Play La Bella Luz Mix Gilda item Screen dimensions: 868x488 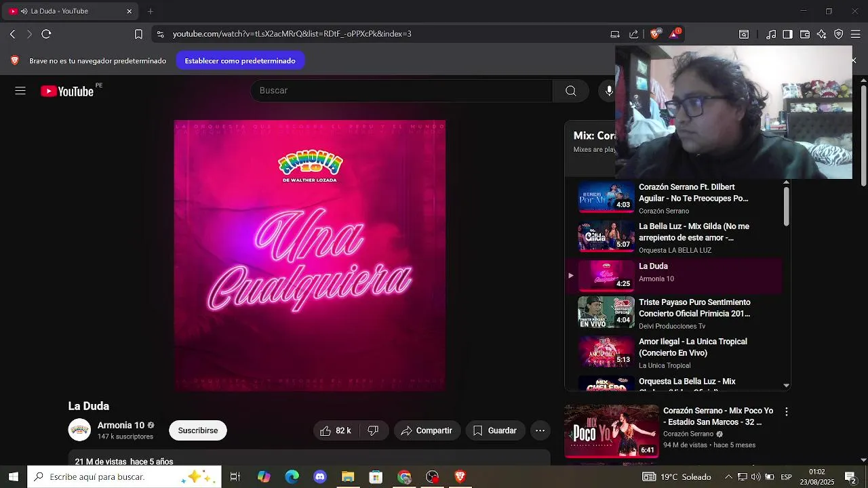[x=673, y=238]
